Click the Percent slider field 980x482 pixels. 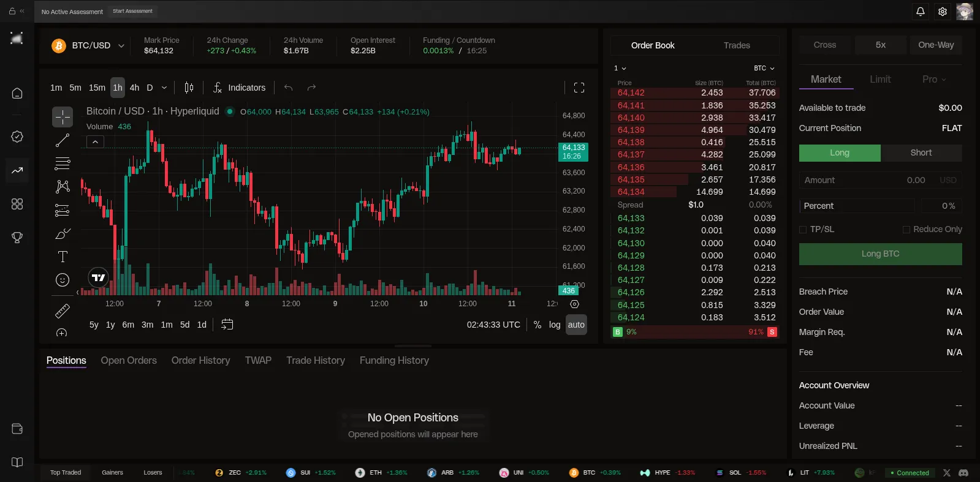[x=857, y=206]
